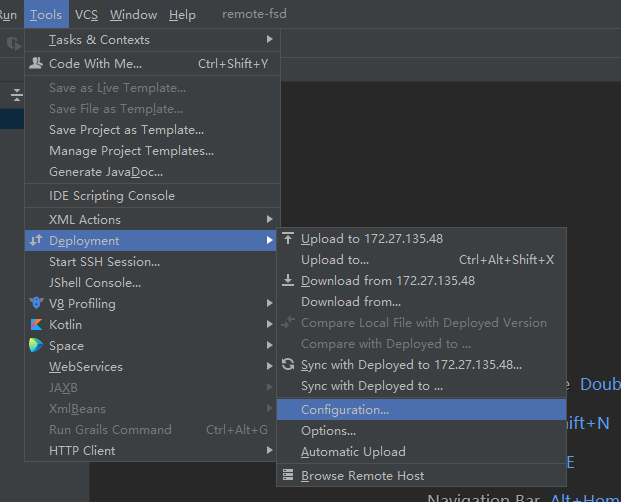Choose Start SSH Session...
Screen dimensions: 621x502
[104, 262]
